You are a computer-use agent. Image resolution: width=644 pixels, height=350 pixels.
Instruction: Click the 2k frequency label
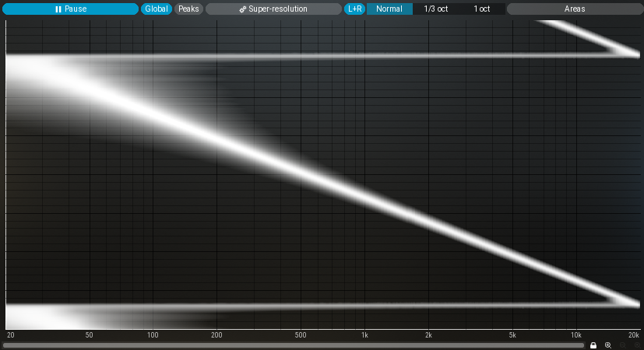[428, 335]
